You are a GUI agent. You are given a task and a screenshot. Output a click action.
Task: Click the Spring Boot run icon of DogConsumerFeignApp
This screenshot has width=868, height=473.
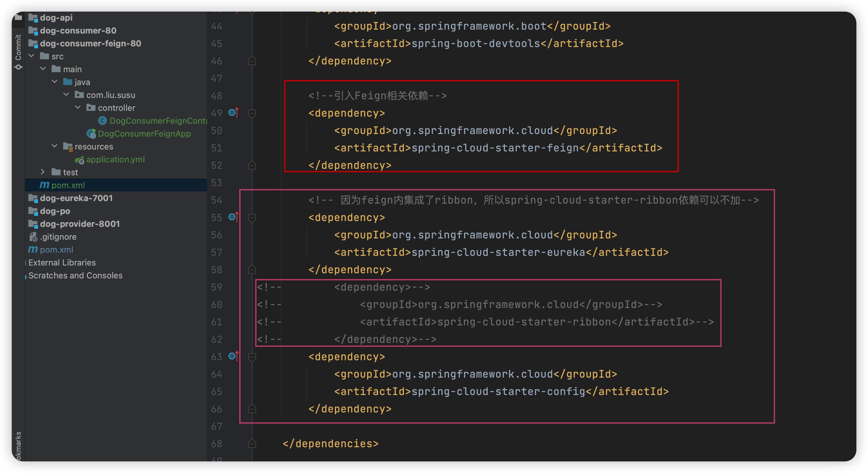tap(91, 134)
